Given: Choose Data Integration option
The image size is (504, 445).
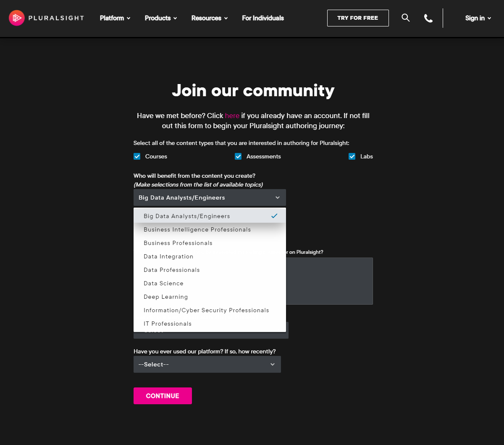Looking at the screenshot, I should (x=210, y=256).
